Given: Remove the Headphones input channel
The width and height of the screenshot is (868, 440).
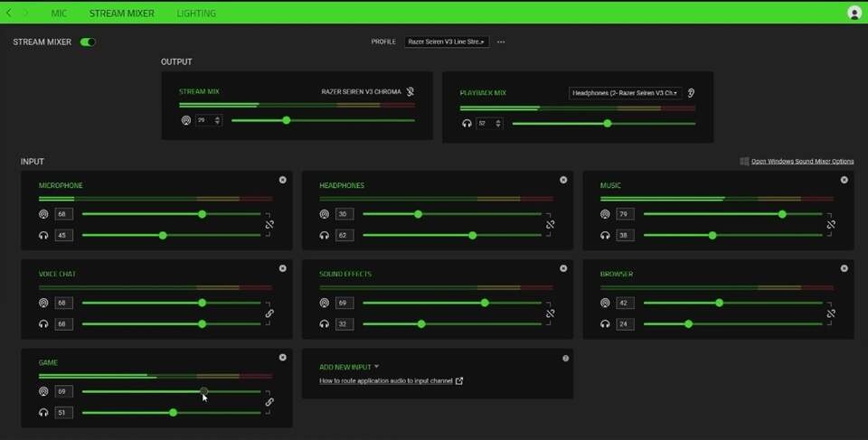Looking at the screenshot, I should pyautogui.click(x=563, y=180).
